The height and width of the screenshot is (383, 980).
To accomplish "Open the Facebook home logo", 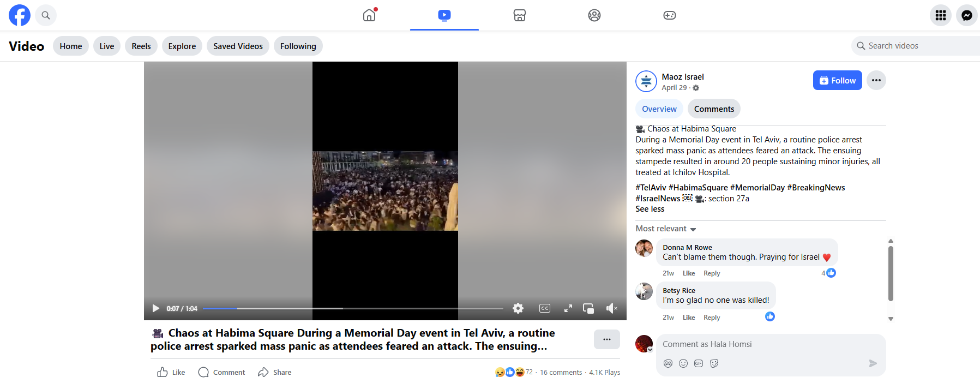I will (20, 15).
